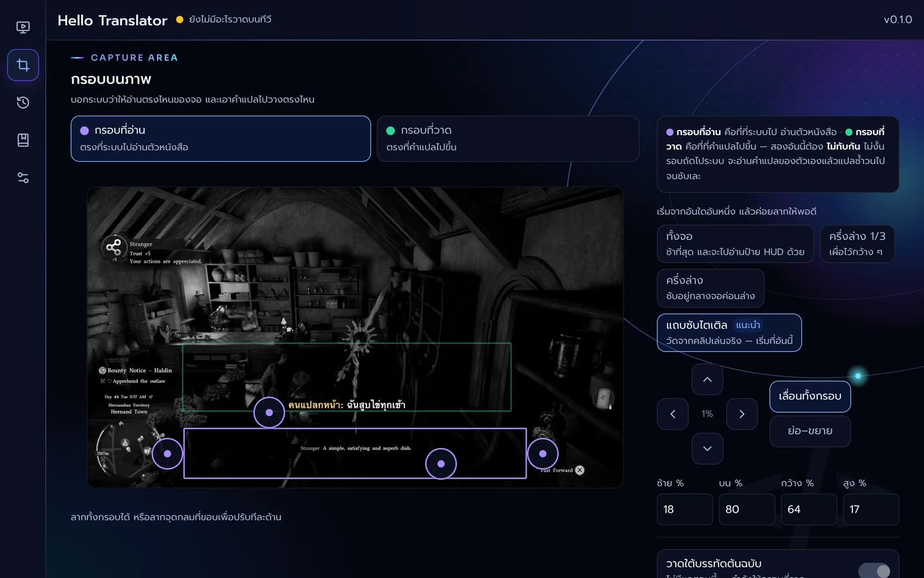Screen dimensions: 924x578
Task: Activate the เลื่อนทั้งกรอบ move mode
Action: 810,397
